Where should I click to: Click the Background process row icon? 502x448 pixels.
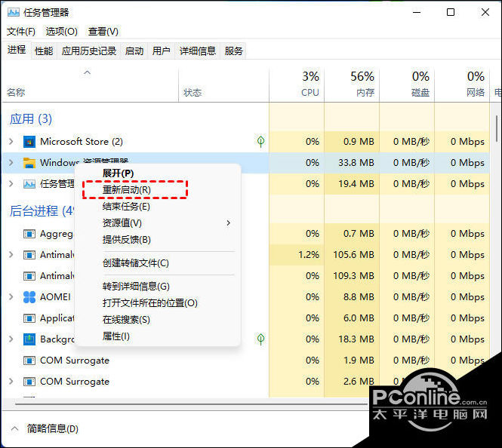pos(29,339)
